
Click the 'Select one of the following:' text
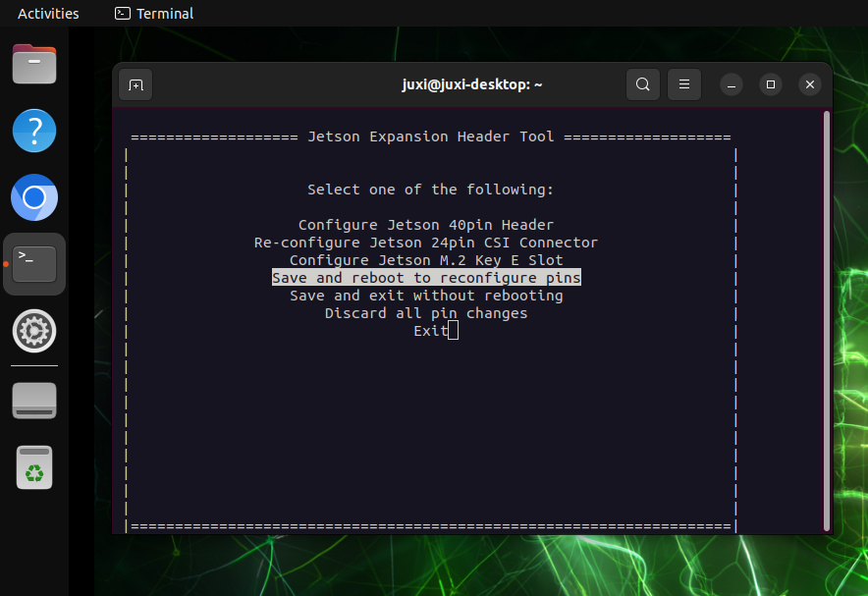click(x=431, y=190)
